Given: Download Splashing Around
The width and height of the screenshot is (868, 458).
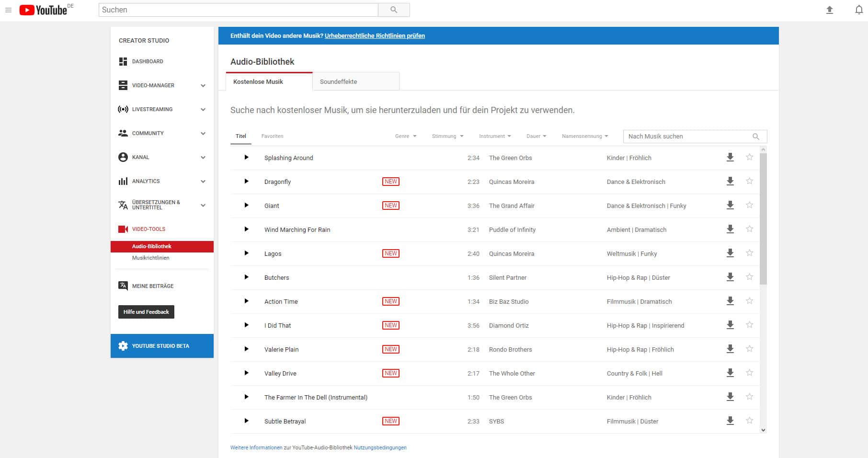Looking at the screenshot, I should (x=730, y=157).
